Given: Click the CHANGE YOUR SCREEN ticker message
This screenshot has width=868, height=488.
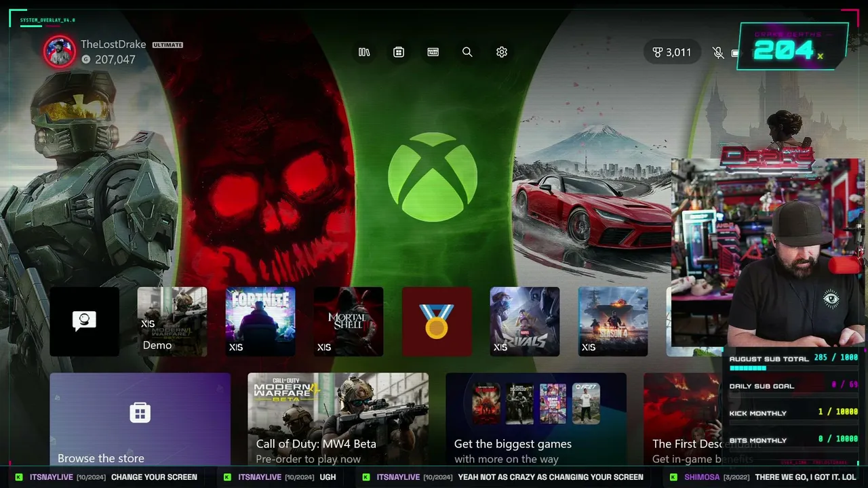Looking at the screenshot, I should pyautogui.click(x=154, y=477).
